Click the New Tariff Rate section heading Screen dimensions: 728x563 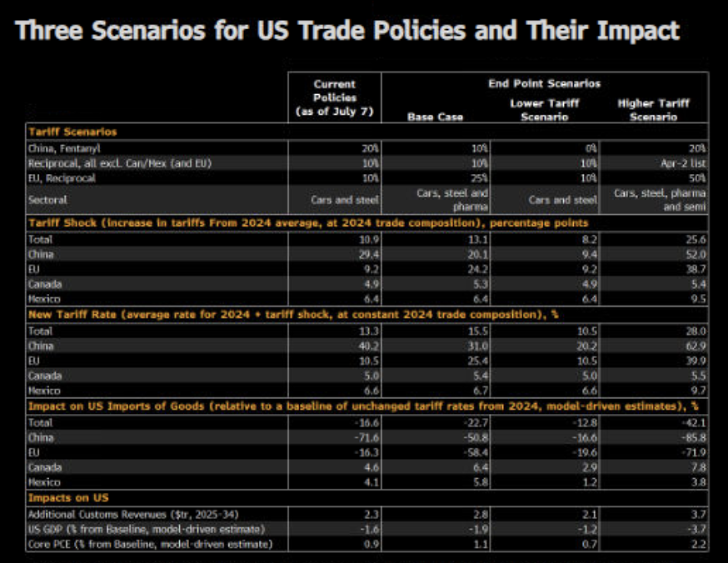pos(293,315)
